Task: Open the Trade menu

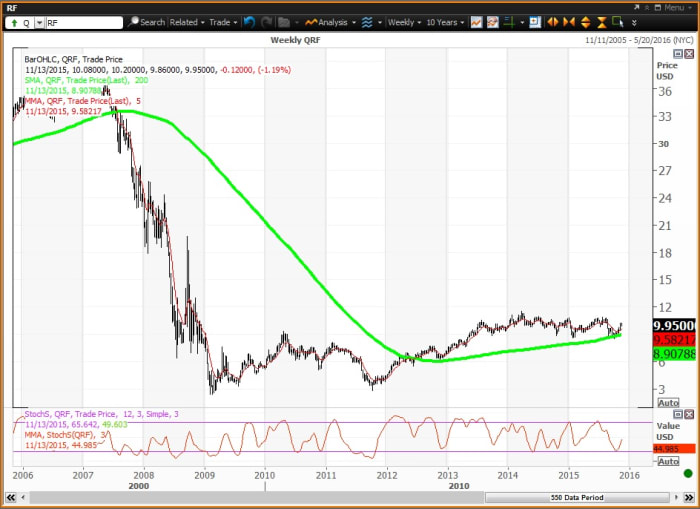Action: (x=223, y=22)
